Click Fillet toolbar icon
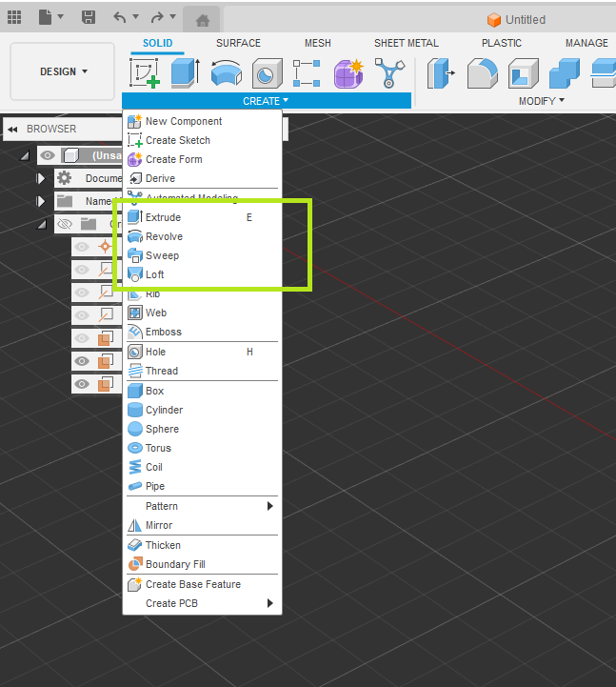Image resolution: width=616 pixels, height=687 pixels. [x=482, y=73]
